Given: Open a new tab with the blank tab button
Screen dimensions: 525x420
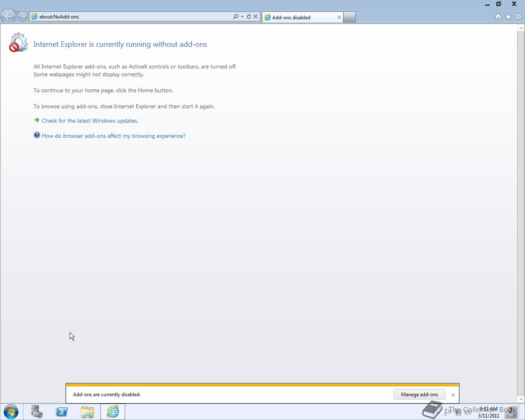Looking at the screenshot, I should click(349, 17).
